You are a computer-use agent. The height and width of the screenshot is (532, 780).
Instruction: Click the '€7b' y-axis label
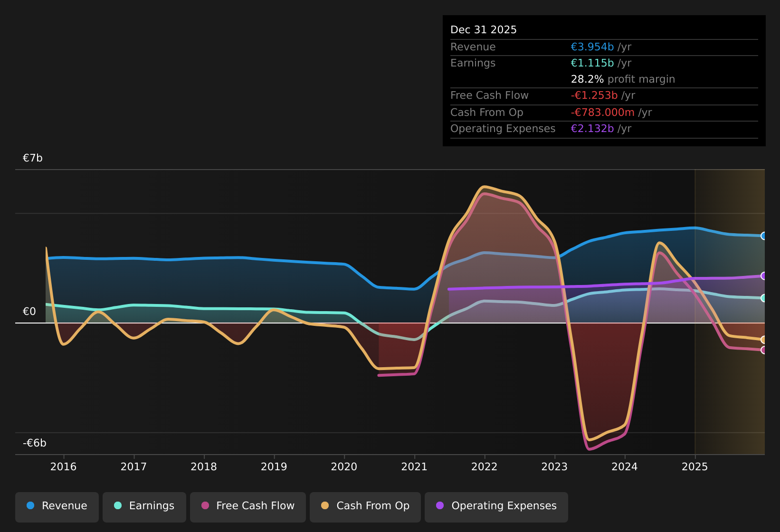[x=33, y=158]
